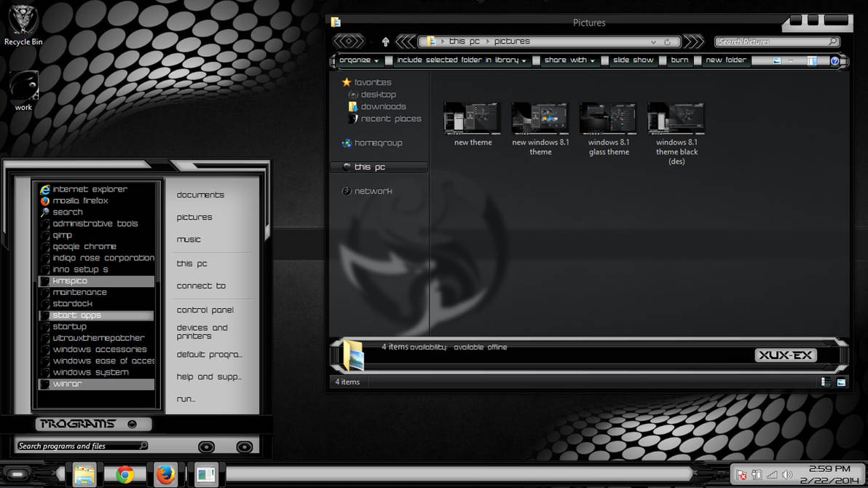Click the New folder button
Viewport: 868px width, 488px height.
pos(725,60)
